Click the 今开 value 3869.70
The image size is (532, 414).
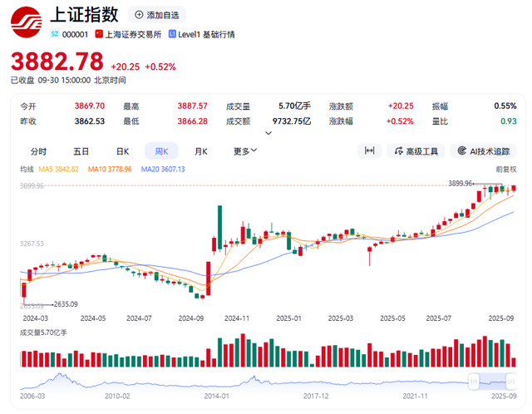point(90,106)
